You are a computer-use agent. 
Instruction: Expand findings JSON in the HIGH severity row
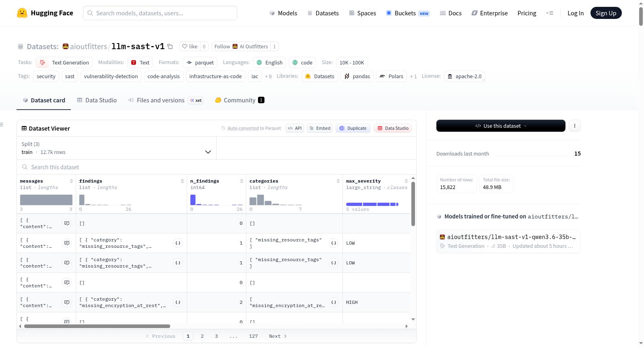pyautogui.click(x=178, y=302)
